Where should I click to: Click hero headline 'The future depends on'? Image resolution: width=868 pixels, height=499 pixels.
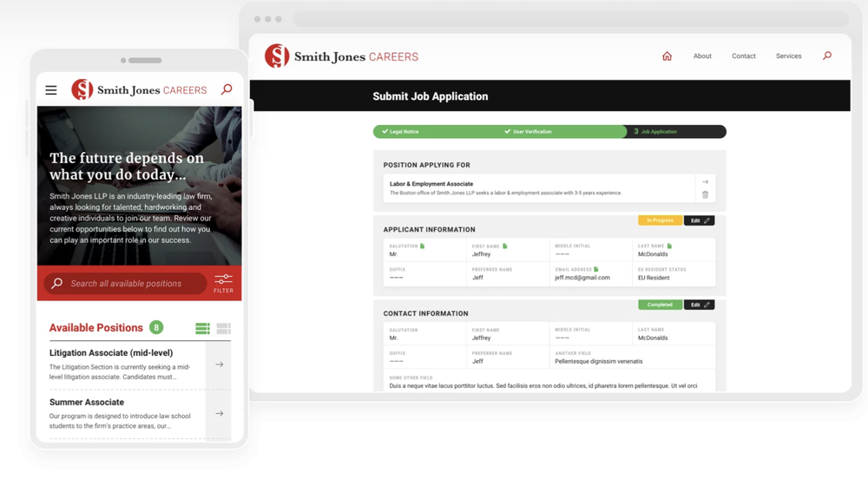127,158
